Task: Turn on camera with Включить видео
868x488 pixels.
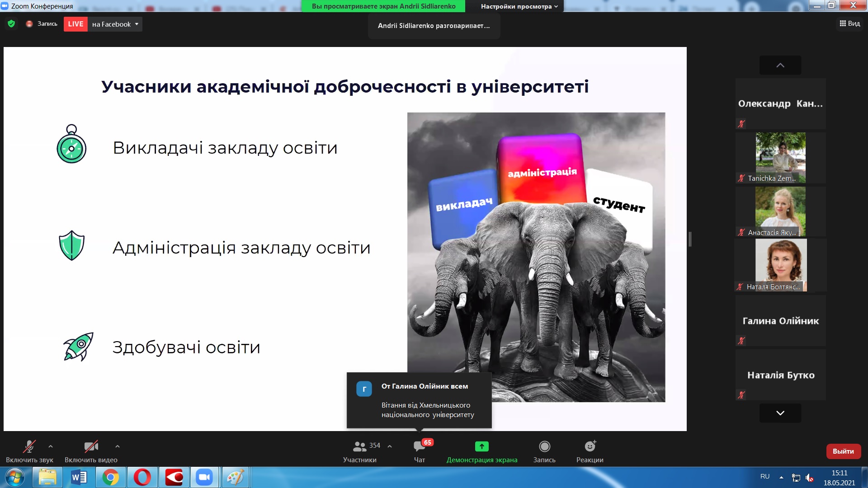Action: 91,447
